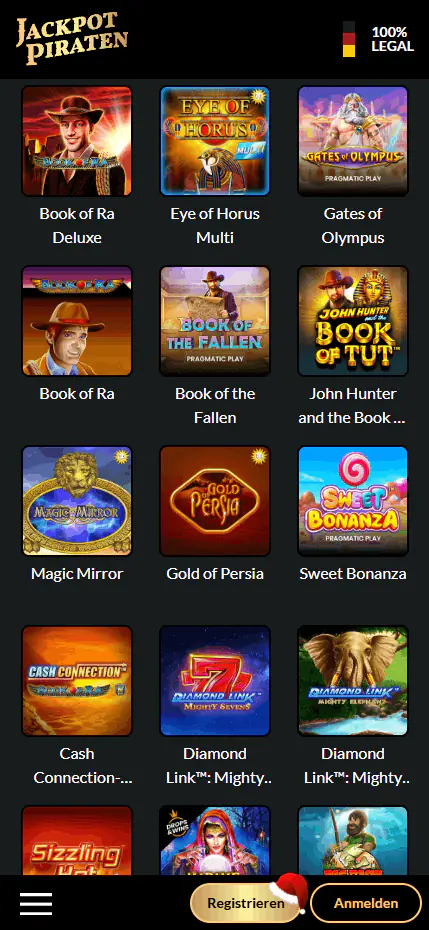This screenshot has width=429, height=930.
Task: Launch John Hunter Book of Tut game
Action: coord(353,321)
